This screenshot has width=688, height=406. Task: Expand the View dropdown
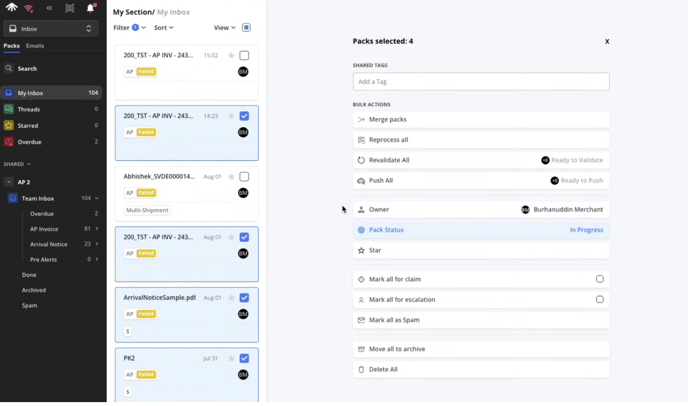coord(225,28)
